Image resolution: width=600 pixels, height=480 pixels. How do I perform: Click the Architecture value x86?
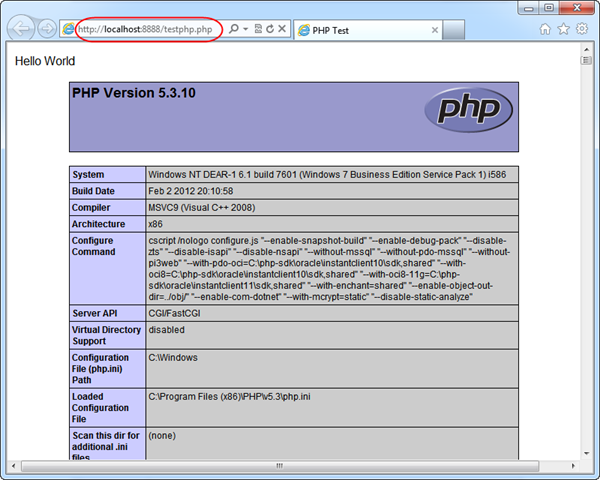155,224
